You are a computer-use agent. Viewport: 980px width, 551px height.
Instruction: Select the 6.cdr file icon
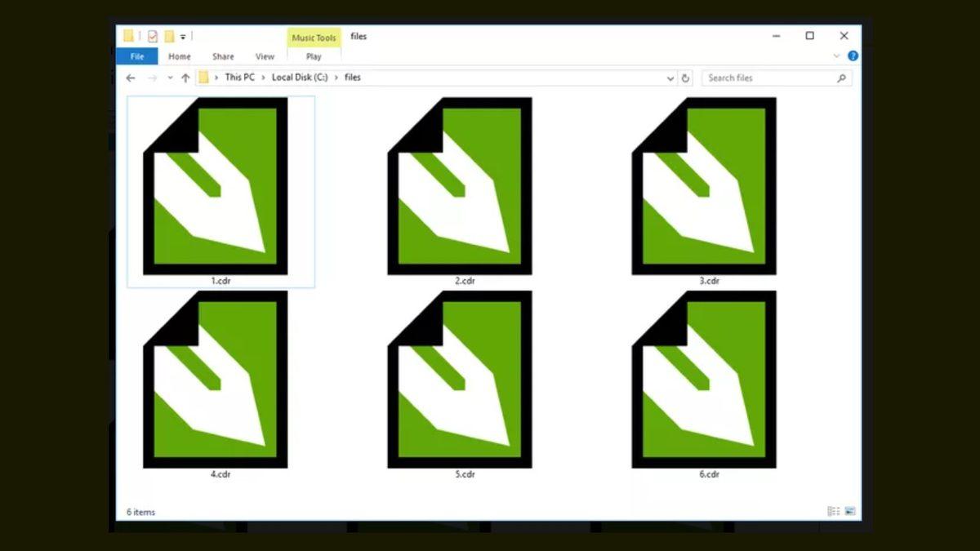point(704,380)
